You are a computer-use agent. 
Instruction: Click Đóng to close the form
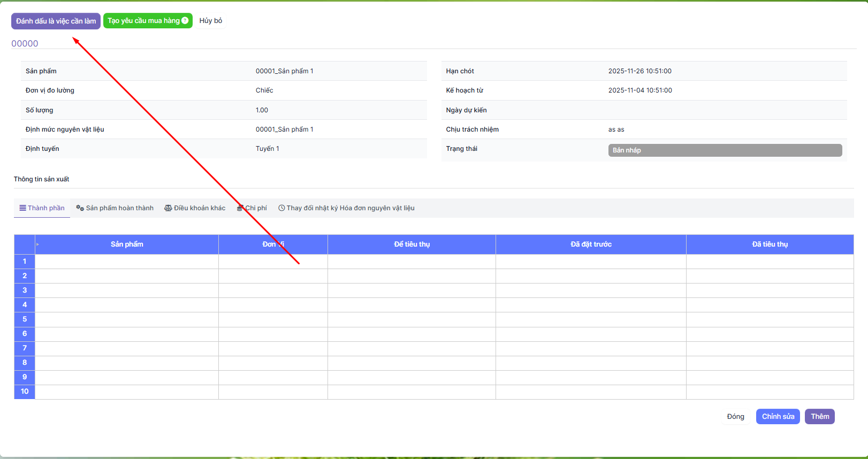pyautogui.click(x=735, y=417)
